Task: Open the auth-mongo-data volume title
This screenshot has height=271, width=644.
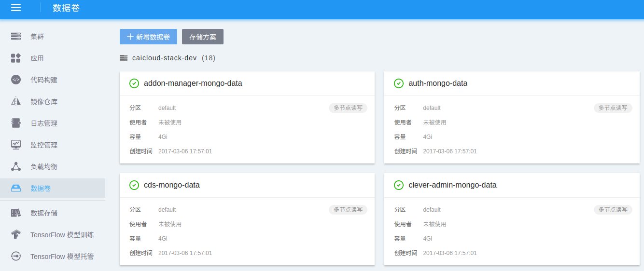Action: coord(438,83)
